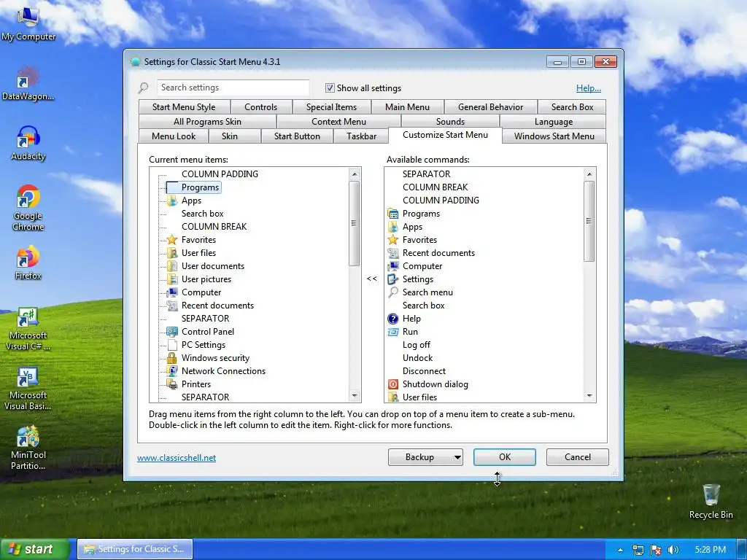747x560 pixels.
Task: Click the red Shutdown dialog icon
Action: tap(393, 384)
